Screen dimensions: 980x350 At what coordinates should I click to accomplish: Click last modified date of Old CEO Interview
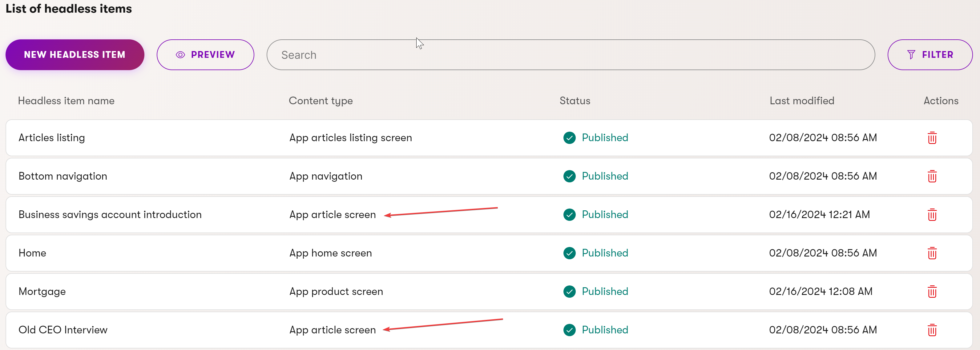click(823, 329)
